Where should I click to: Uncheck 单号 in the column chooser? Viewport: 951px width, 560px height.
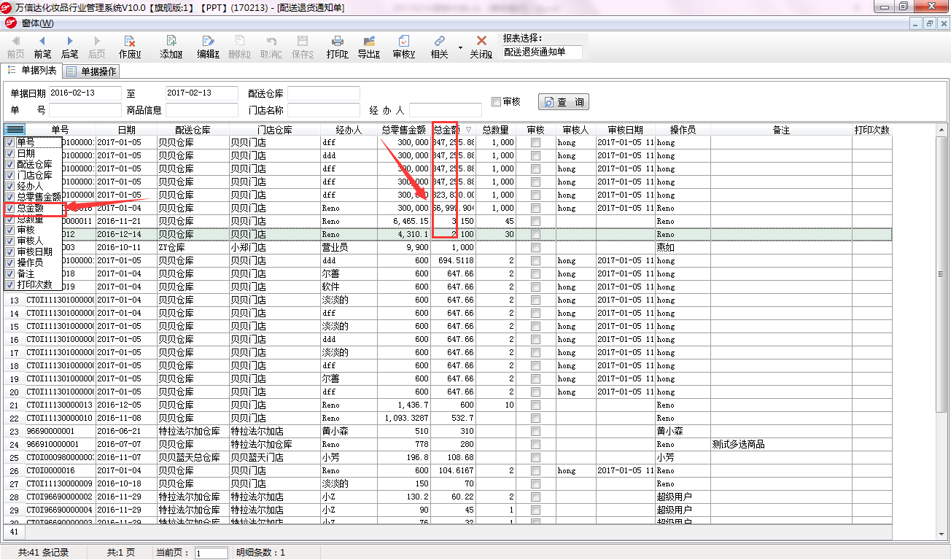10,143
